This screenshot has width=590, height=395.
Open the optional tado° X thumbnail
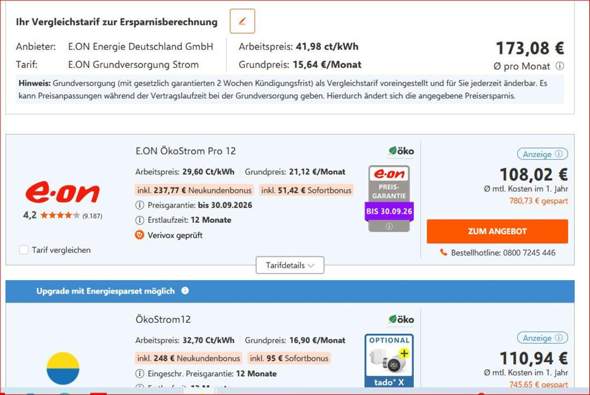(x=389, y=361)
